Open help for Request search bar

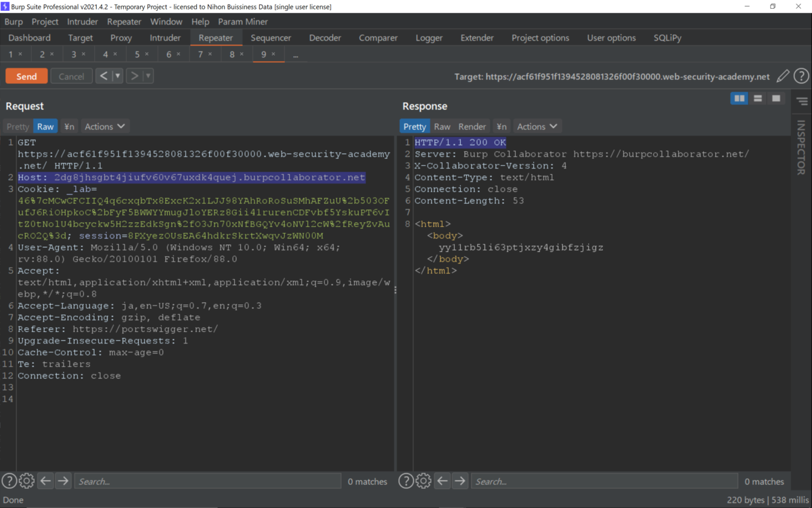pyautogui.click(x=9, y=481)
